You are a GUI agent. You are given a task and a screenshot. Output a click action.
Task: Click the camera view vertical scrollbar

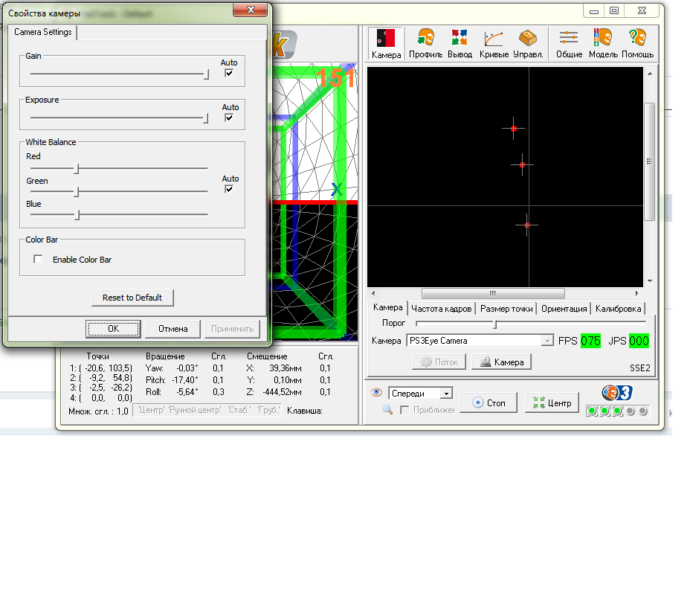[x=649, y=161]
